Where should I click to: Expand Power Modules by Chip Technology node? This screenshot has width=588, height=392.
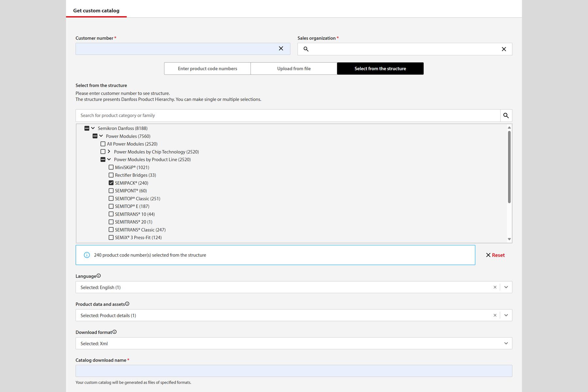point(109,152)
